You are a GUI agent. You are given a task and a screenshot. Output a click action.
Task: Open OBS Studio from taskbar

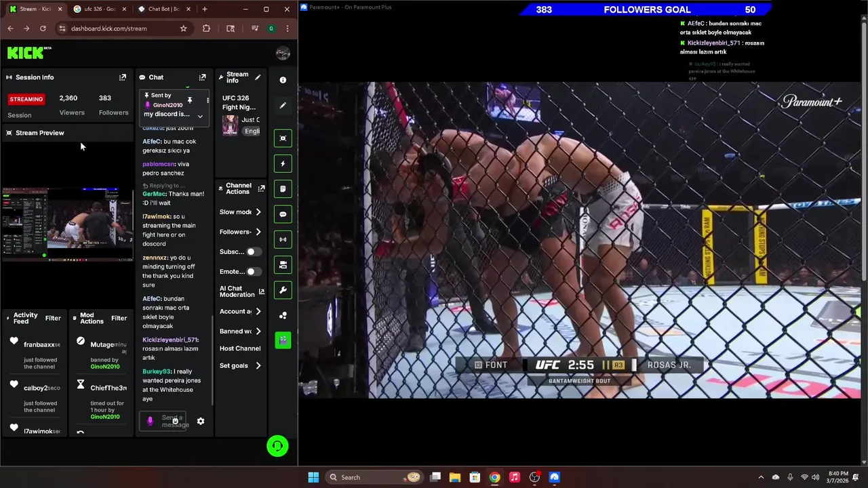click(534, 477)
